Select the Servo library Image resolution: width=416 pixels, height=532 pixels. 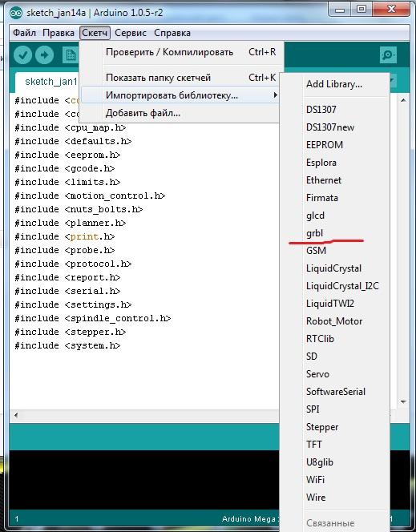pyautogui.click(x=334, y=374)
